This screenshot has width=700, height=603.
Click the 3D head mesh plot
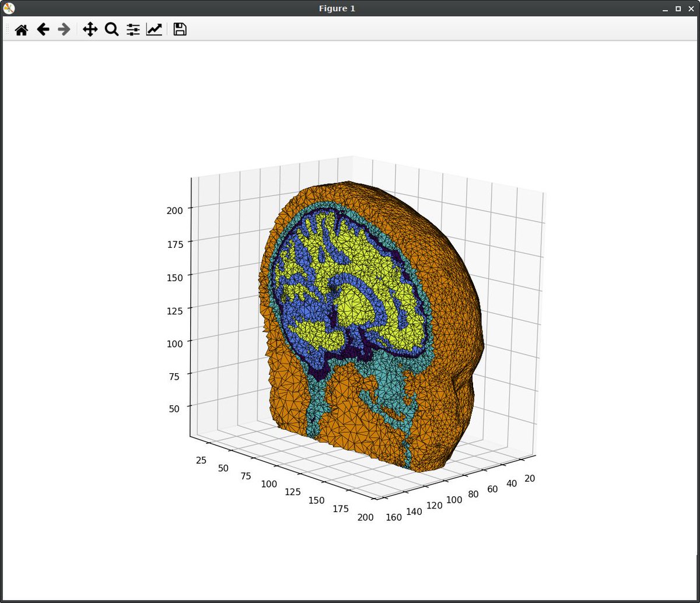[370, 327]
